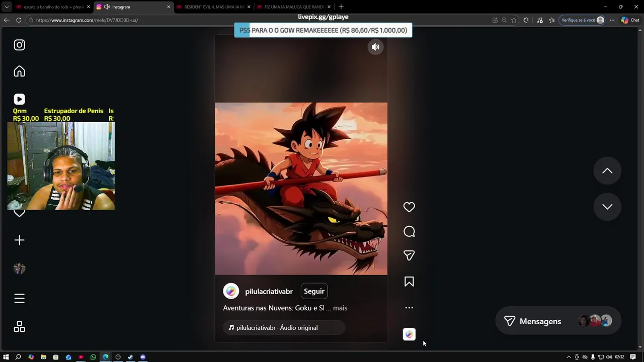Open Instagram logo home link

pyautogui.click(x=19, y=45)
